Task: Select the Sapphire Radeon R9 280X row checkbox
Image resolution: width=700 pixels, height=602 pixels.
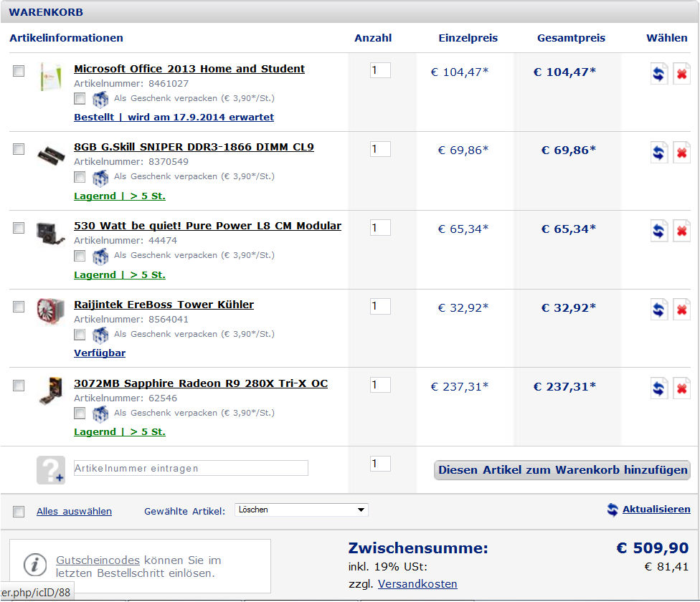Action: click(19, 386)
